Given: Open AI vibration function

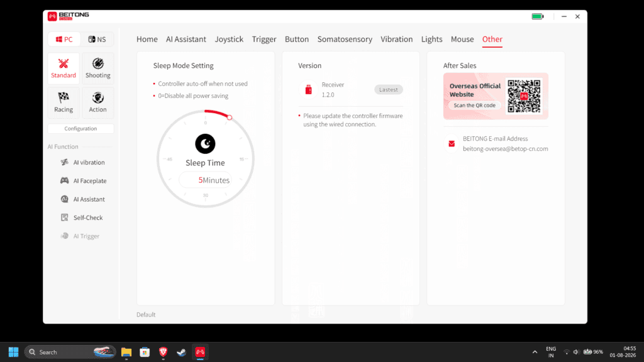Looking at the screenshot, I should tap(82, 163).
